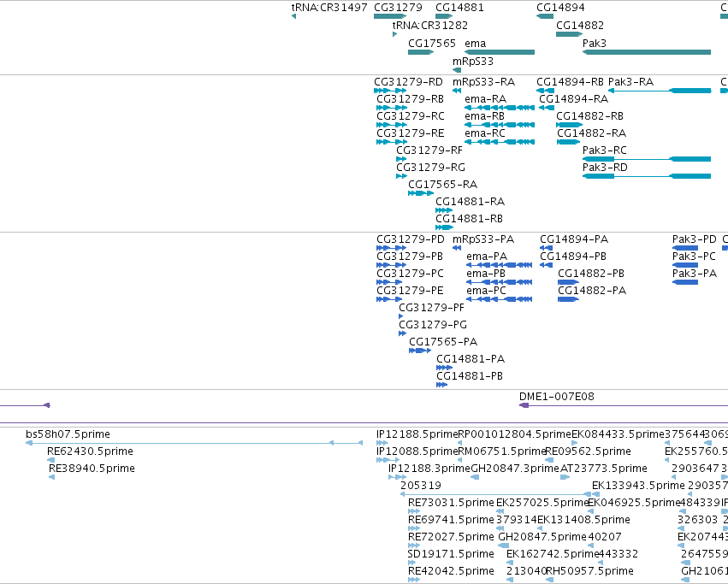The width and height of the screenshot is (728, 584).
Task: Select the tRNA:CR31282 gene label
Action: click(430, 25)
